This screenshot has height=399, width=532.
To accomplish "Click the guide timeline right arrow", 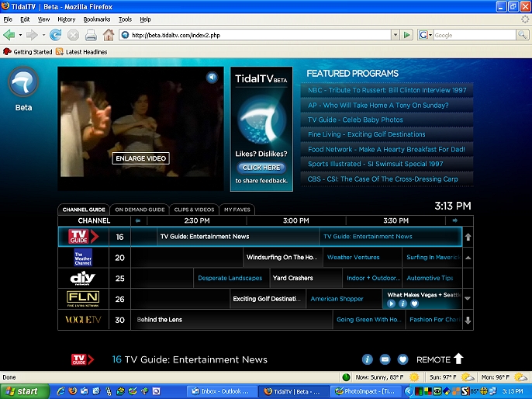I will tap(455, 220).
